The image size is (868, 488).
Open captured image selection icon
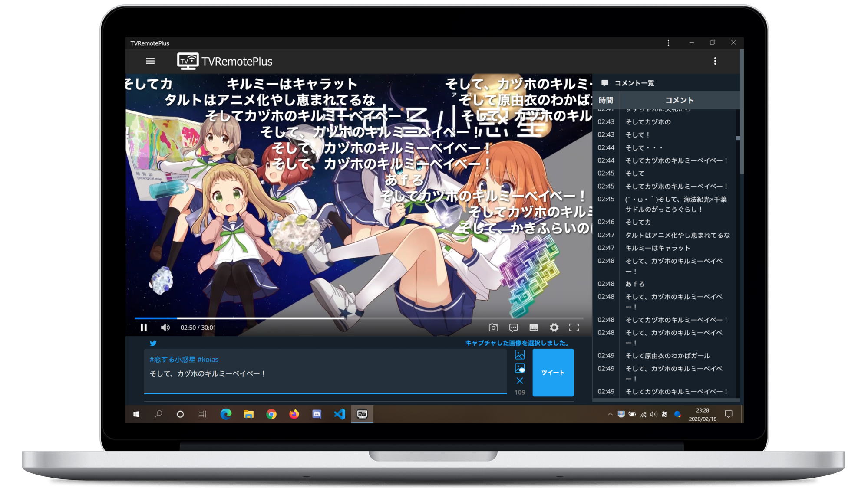pos(520,355)
